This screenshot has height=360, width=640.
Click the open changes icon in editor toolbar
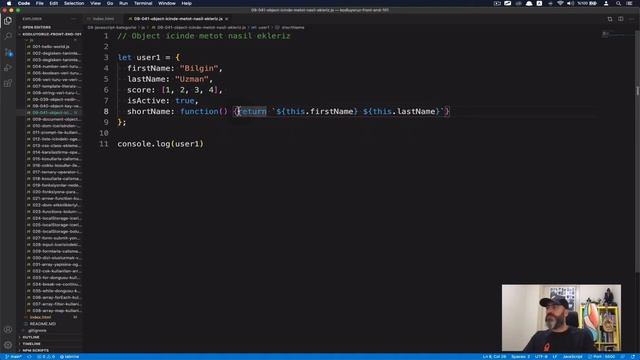[610, 19]
